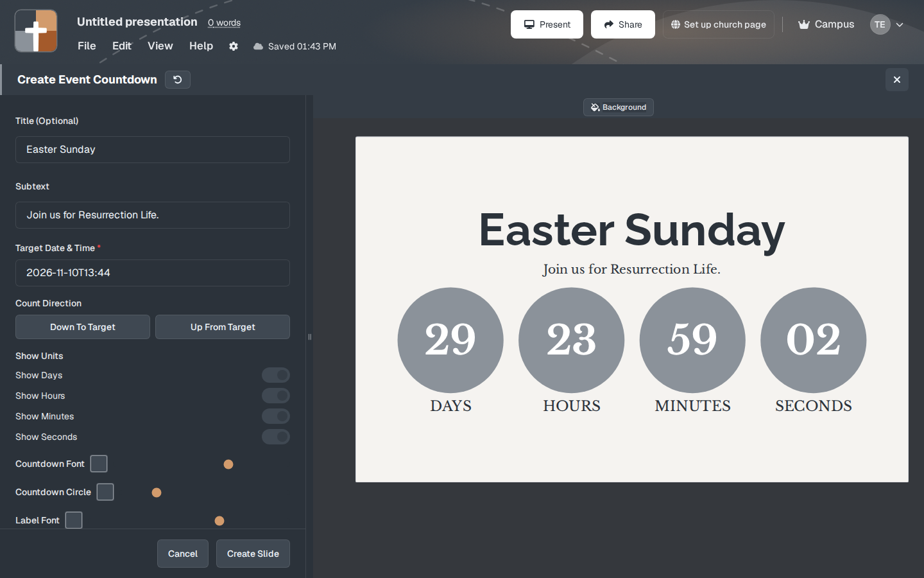Image resolution: width=924 pixels, height=578 pixels.
Task: Select Up From Target count direction
Action: (x=223, y=327)
